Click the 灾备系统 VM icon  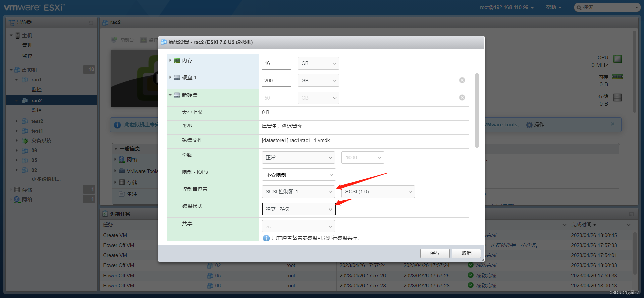pyautogui.click(x=25, y=140)
